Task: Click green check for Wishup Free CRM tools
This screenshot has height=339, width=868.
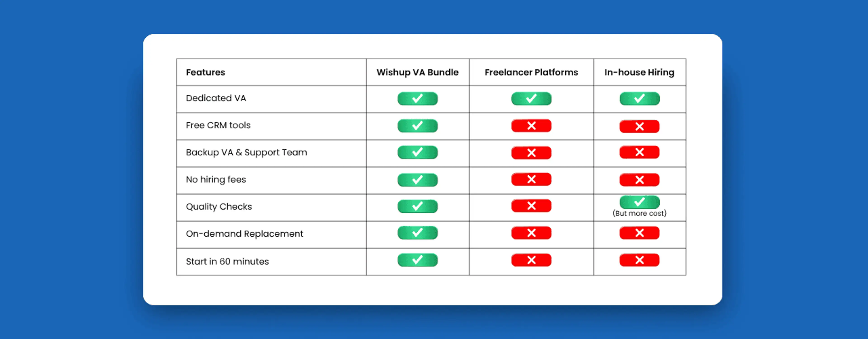Action: 417,126
